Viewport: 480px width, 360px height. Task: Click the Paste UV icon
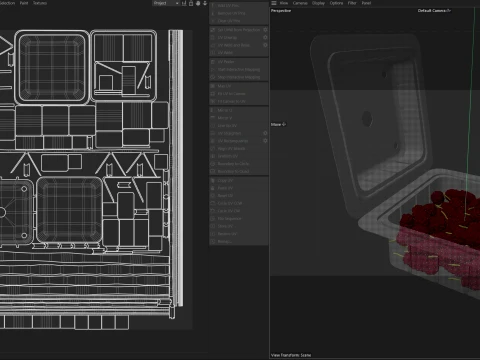click(x=213, y=188)
